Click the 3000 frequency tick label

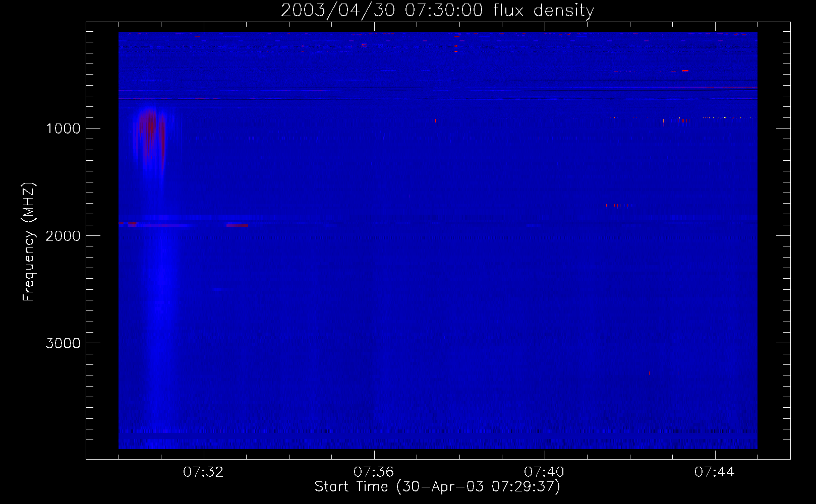[x=63, y=343]
